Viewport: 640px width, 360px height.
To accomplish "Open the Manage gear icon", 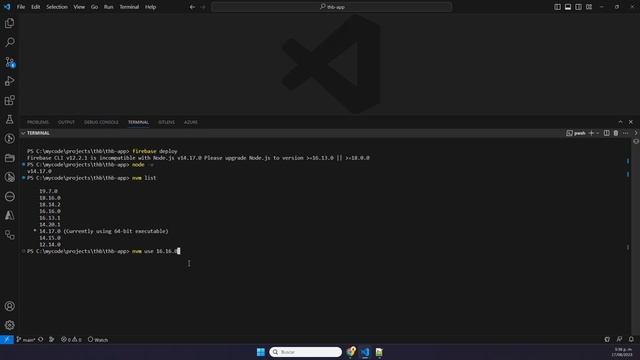I will (9, 325).
